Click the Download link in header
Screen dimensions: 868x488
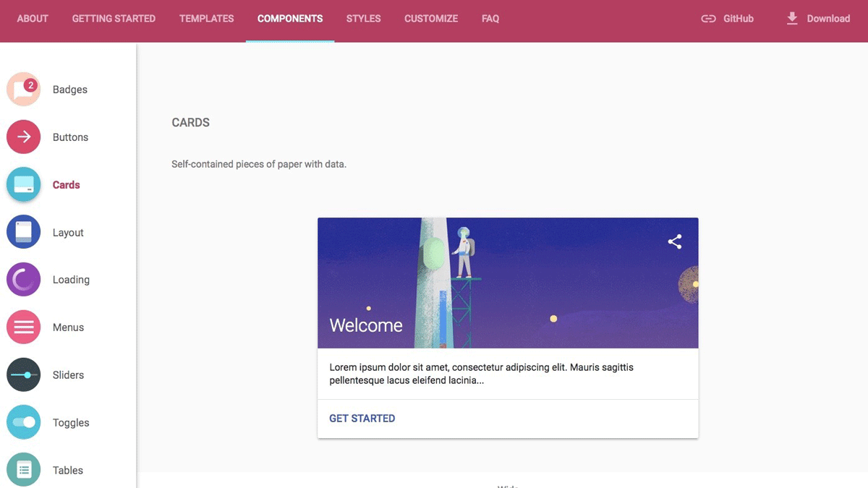point(818,19)
